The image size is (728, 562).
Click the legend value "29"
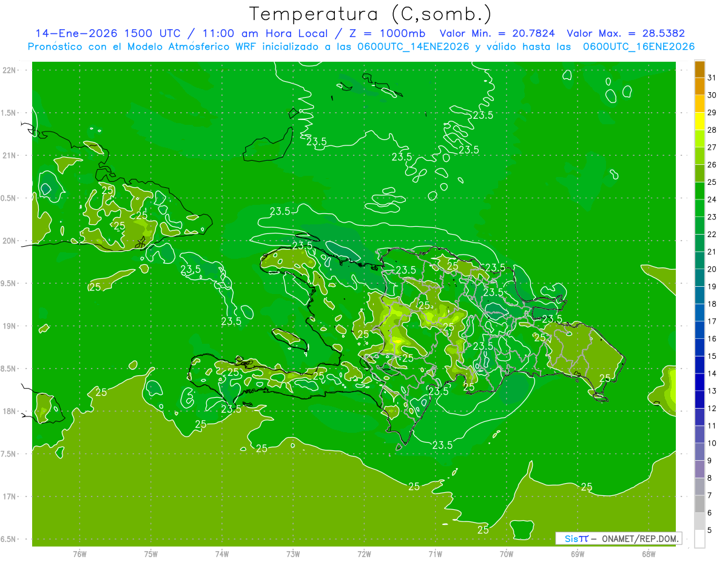(x=712, y=113)
